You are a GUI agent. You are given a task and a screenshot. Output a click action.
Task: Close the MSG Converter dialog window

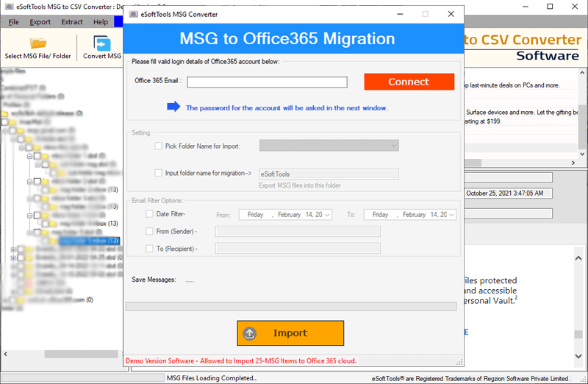tap(451, 14)
